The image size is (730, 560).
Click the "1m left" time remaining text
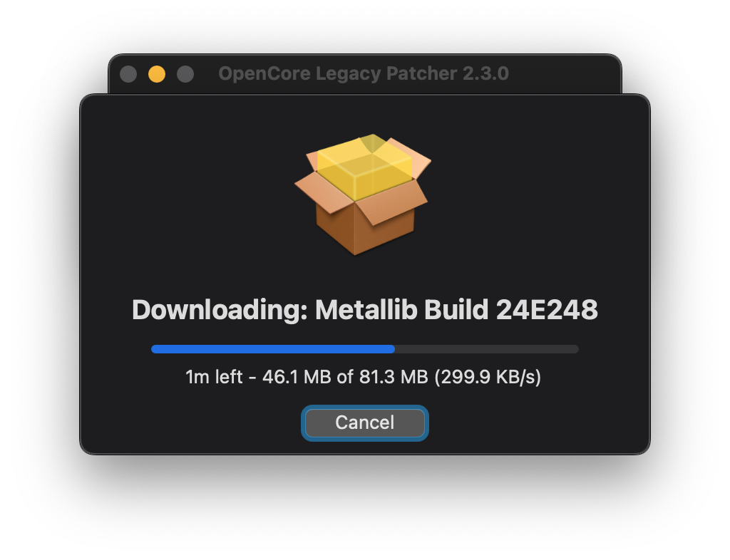(x=214, y=377)
